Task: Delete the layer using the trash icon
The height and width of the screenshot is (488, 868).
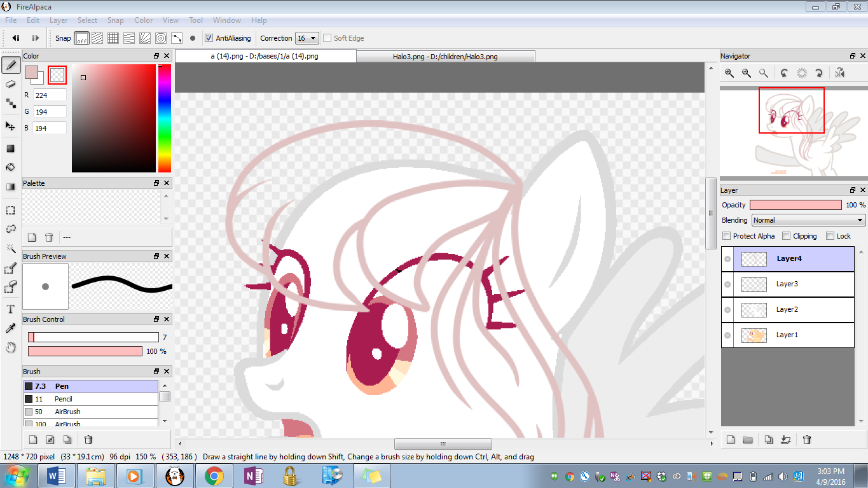Action: pyautogui.click(x=807, y=440)
